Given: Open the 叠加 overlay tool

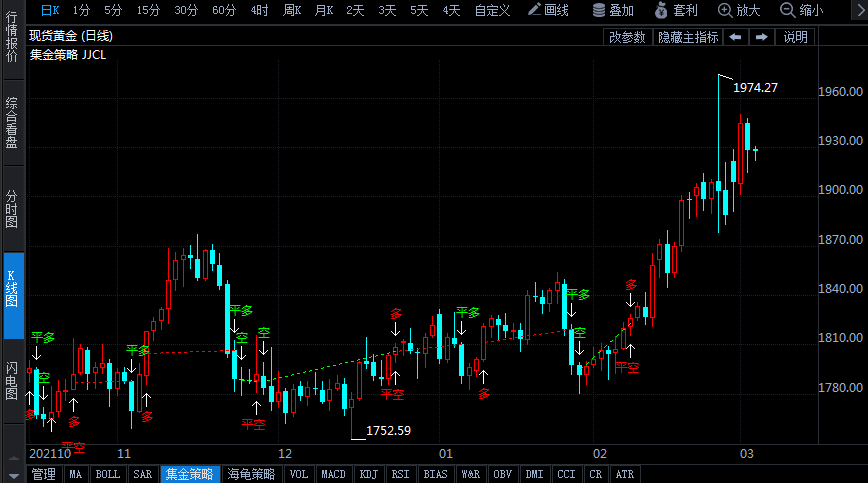Looking at the screenshot, I should [x=613, y=10].
